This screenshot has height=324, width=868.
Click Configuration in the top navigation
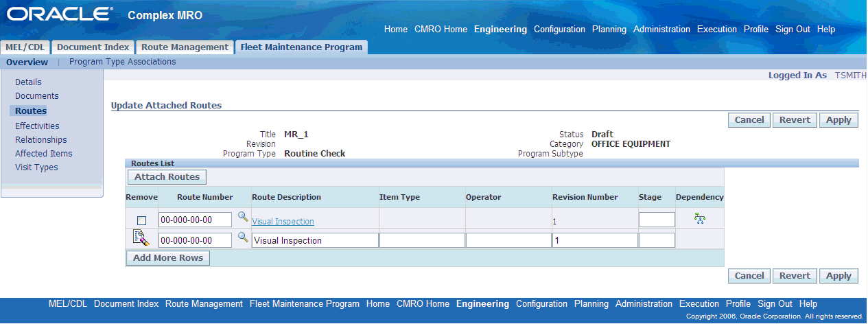[x=559, y=30]
